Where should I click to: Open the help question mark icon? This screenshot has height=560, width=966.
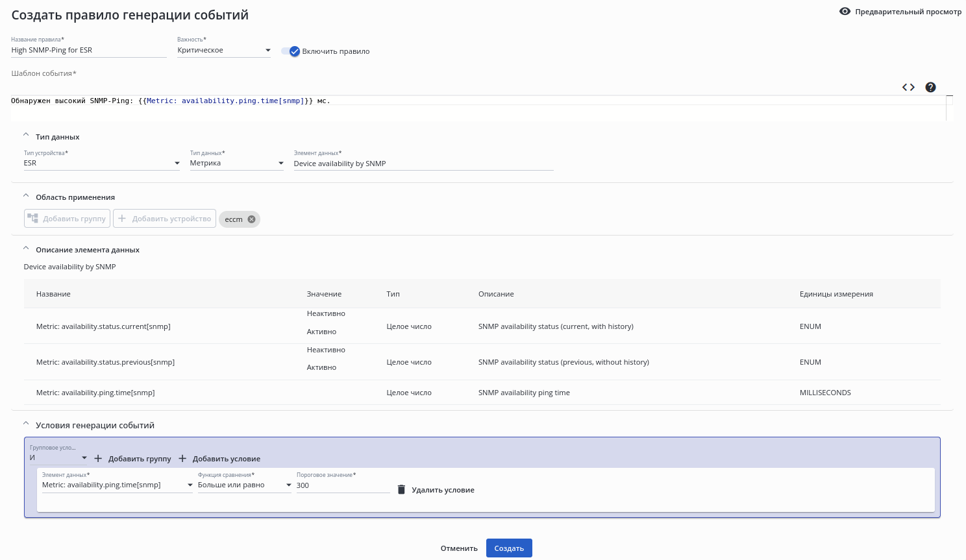coord(930,88)
